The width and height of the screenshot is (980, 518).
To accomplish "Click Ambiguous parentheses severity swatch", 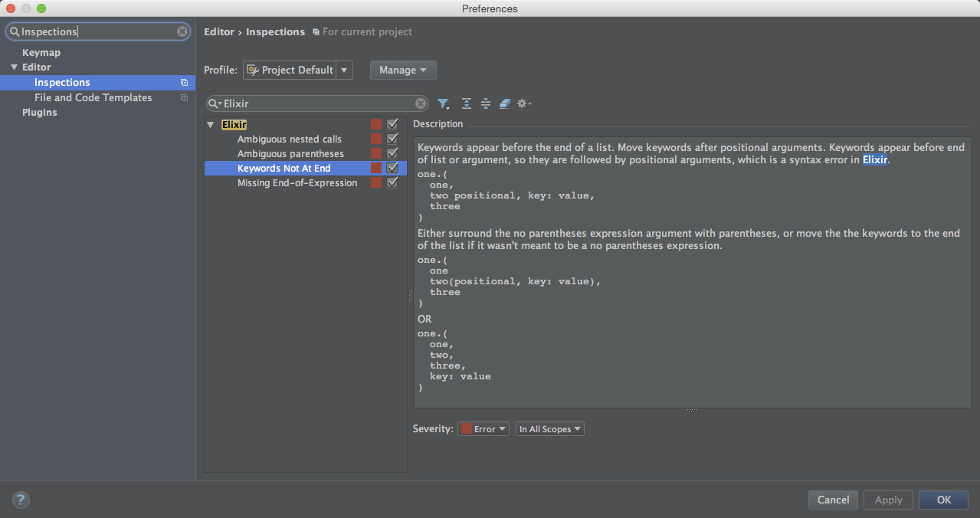I will 376,153.
